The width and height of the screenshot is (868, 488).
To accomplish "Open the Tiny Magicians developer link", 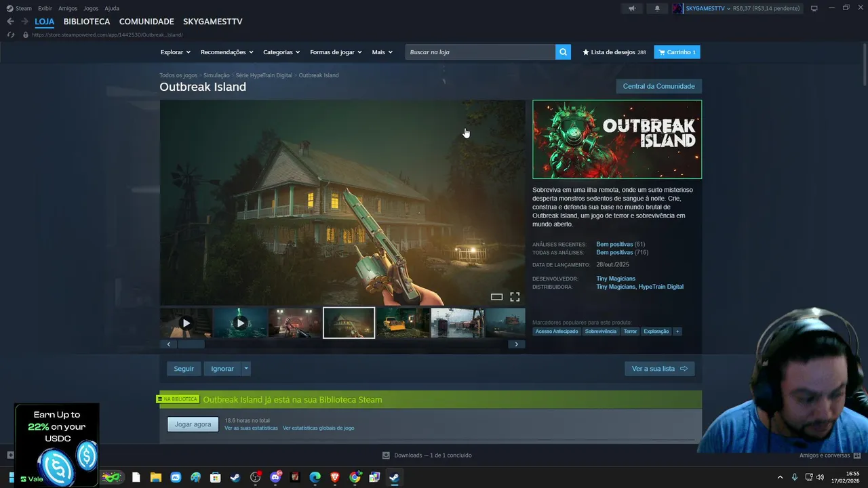I will pyautogui.click(x=616, y=279).
